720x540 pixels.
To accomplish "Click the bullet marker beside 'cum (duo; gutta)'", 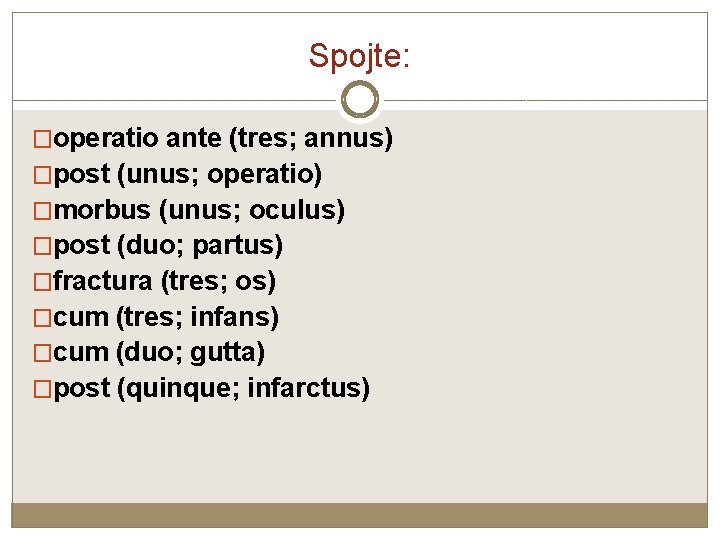I will tap(42, 353).
